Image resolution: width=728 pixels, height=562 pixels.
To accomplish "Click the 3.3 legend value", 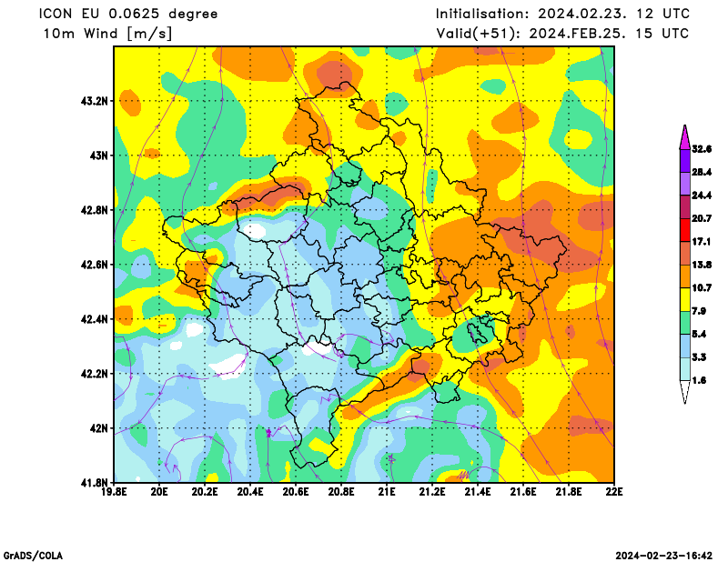I will (699, 357).
